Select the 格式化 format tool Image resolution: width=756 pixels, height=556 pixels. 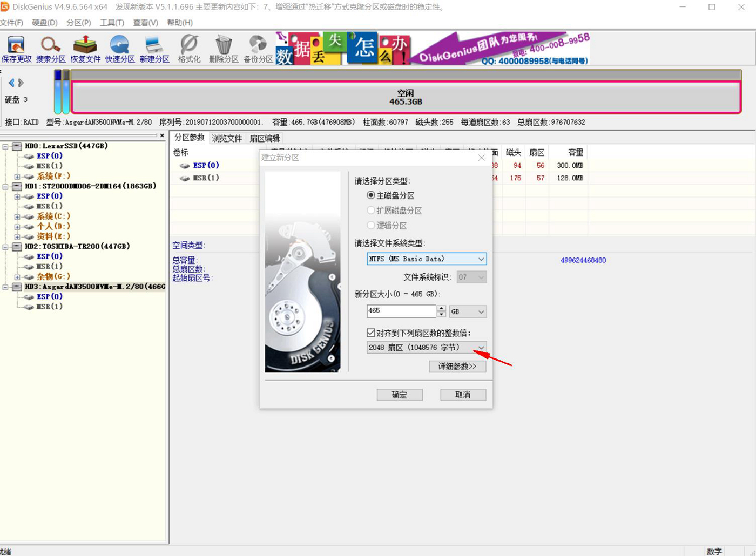click(188, 49)
